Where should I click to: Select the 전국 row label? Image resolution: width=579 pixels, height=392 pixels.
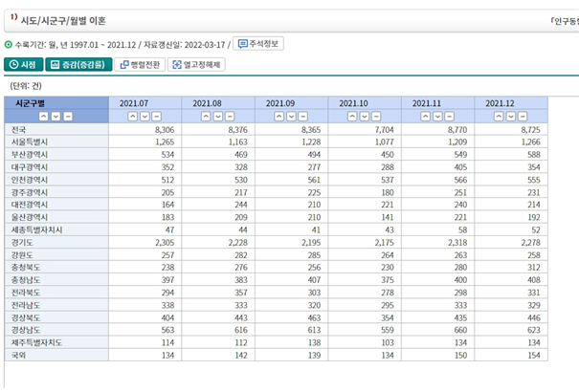coord(18,129)
